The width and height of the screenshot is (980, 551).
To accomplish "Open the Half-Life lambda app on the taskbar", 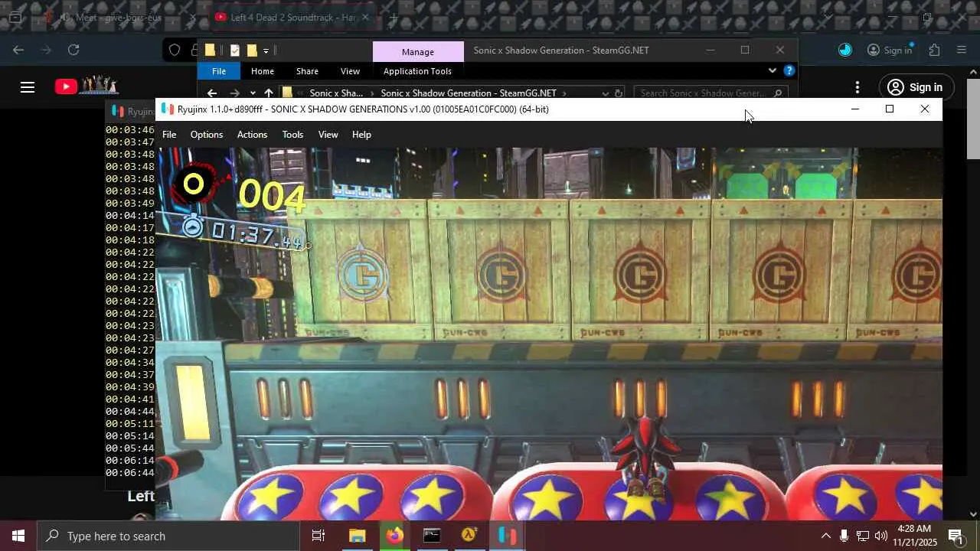I will coord(469,536).
